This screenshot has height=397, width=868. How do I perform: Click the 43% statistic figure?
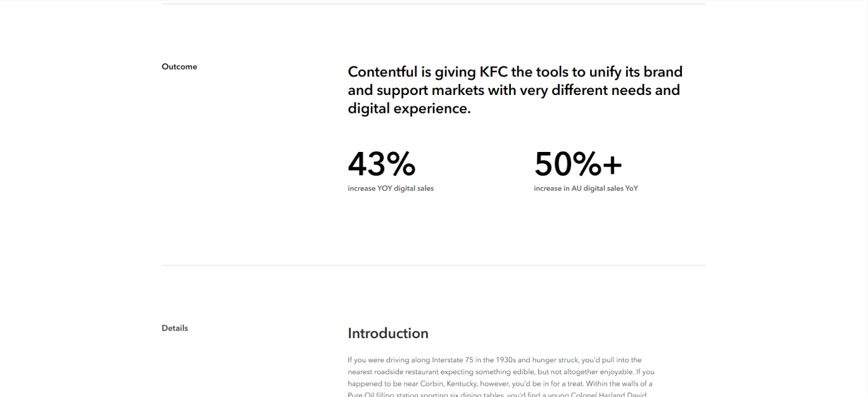pos(381,164)
